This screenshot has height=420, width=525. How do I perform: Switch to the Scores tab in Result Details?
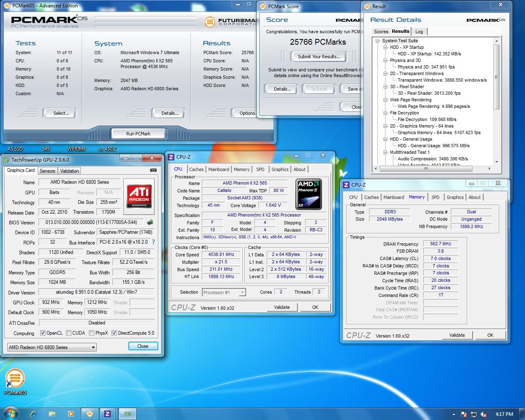381,32
